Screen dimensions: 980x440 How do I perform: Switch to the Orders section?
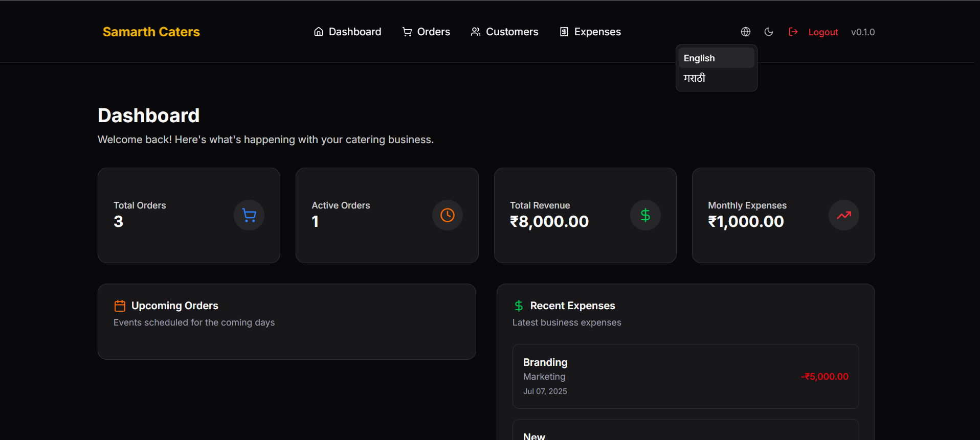(x=433, y=31)
